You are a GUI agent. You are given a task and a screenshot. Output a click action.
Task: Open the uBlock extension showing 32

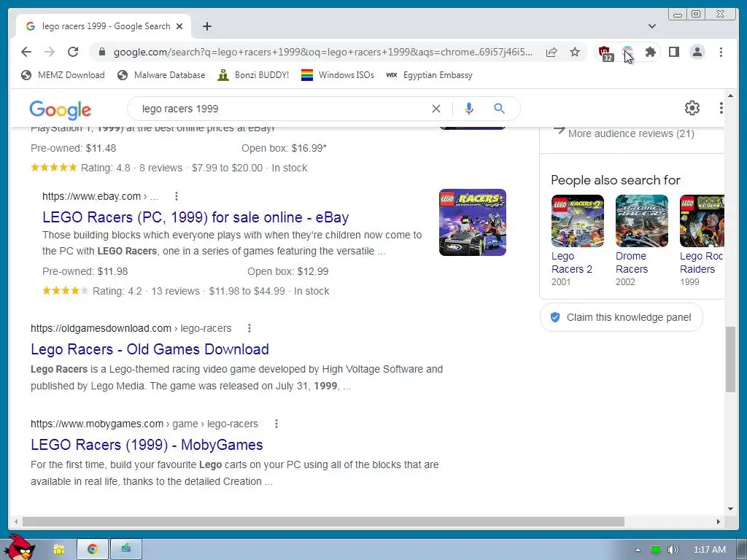(605, 52)
